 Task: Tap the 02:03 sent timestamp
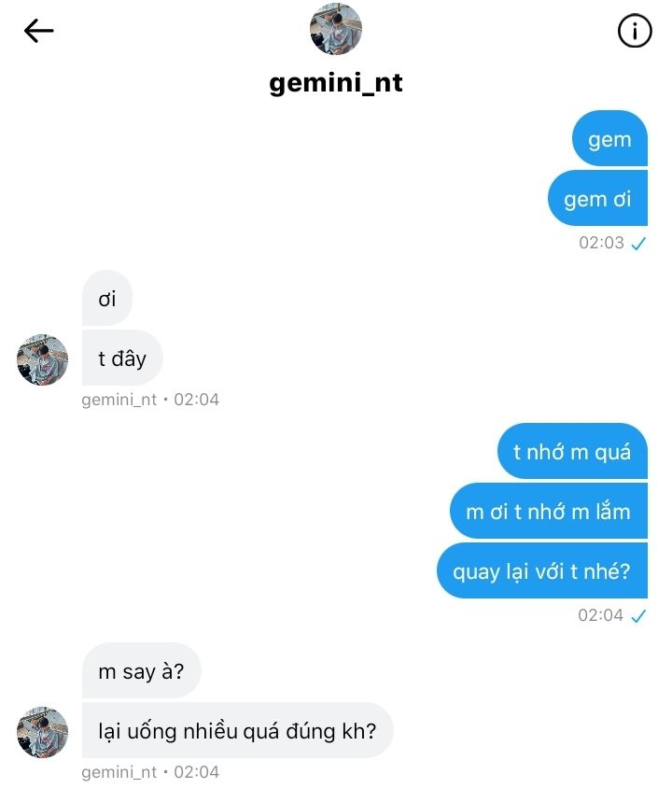tap(601, 243)
